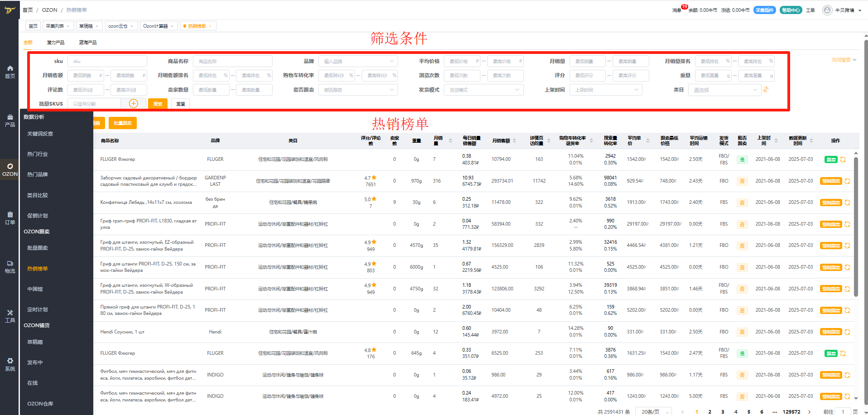Click green 跟卖 button in first row
The image size is (868, 415).
coord(831,159)
